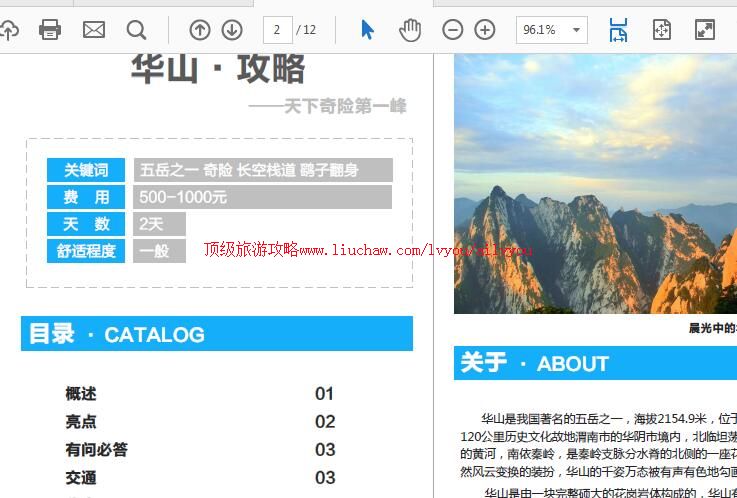Click the page number input field

pyautogui.click(x=277, y=30)
